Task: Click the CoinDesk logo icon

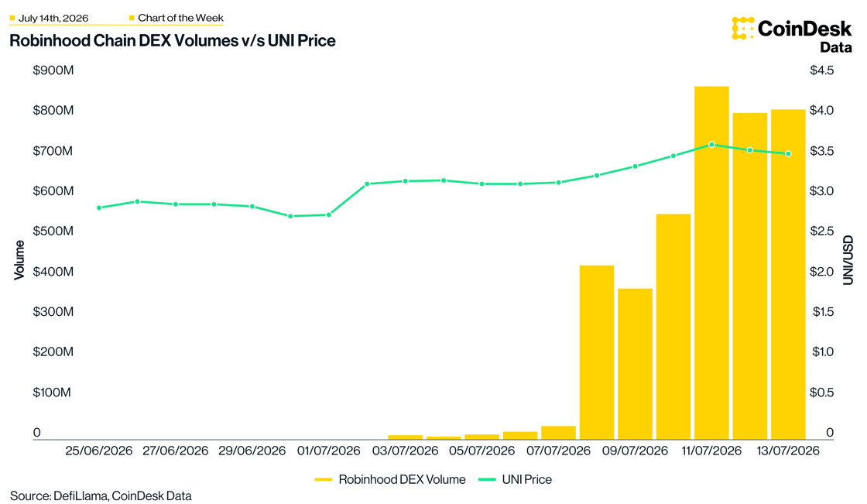Action: [x=742, y=28]
